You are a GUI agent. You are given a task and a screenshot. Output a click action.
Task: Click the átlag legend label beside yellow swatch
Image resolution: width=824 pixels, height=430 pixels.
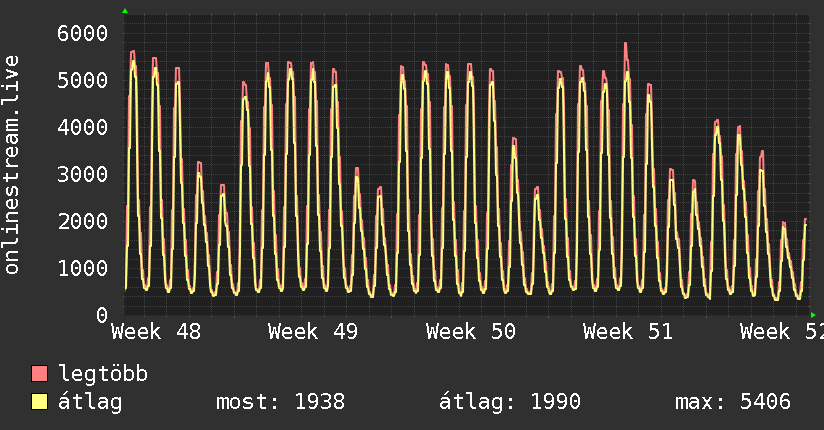90,403
